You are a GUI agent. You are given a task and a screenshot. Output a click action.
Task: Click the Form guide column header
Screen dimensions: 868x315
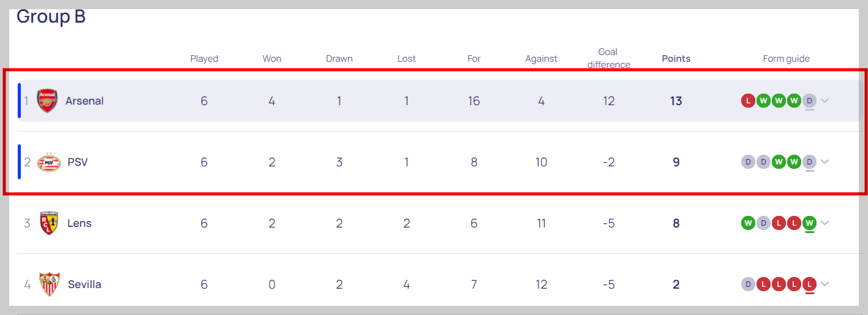(x=787, y=59)
